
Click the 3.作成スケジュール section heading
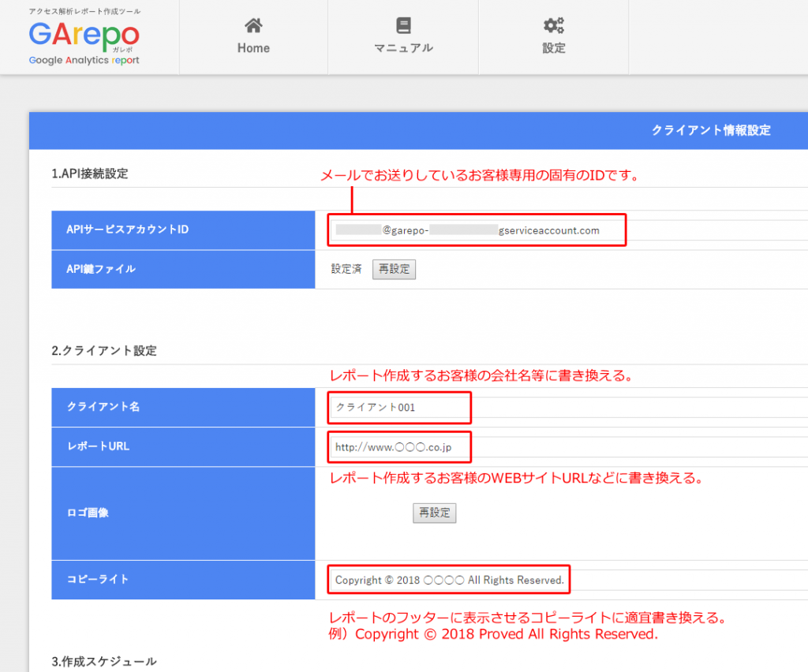tap(104, 661)
